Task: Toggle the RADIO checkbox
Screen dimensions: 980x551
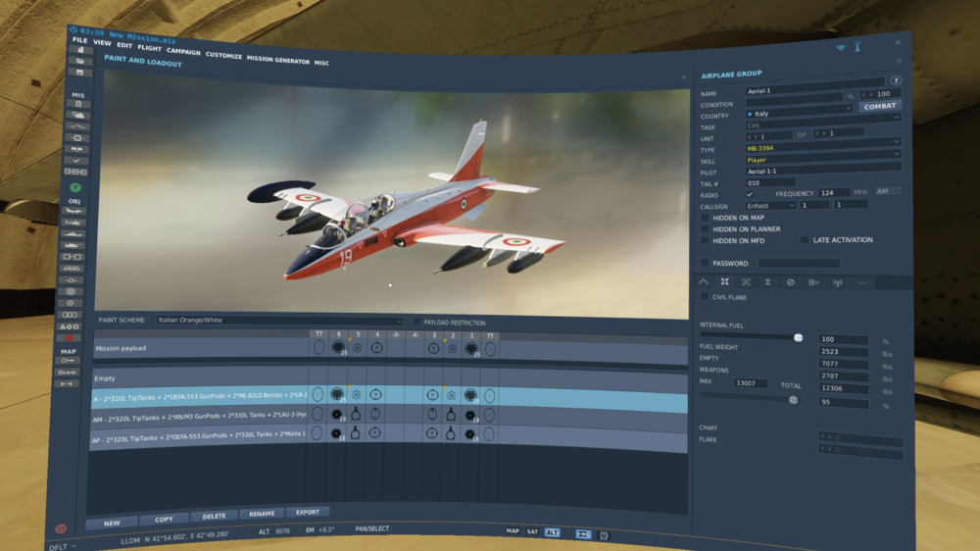Action: [x=750, y=194]
